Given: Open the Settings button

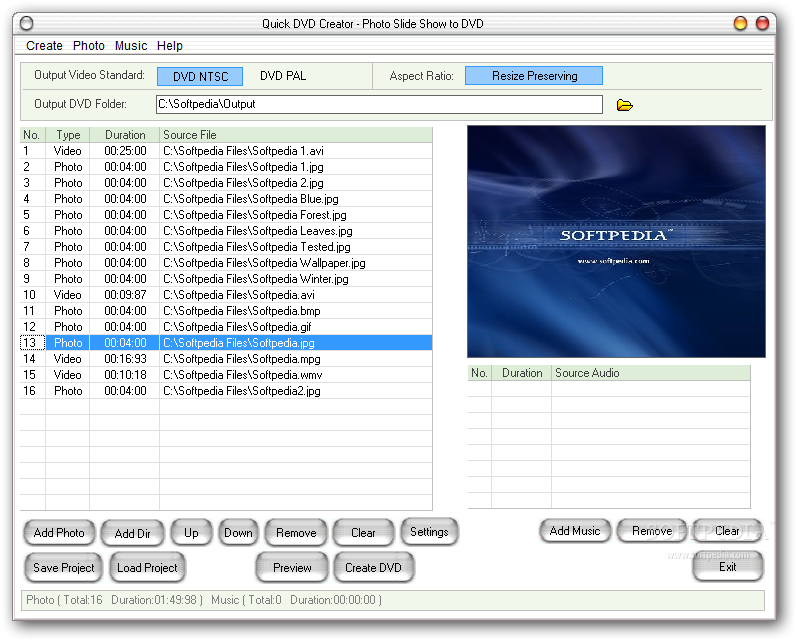Looking at the screenshot, I should pos(429,531).
